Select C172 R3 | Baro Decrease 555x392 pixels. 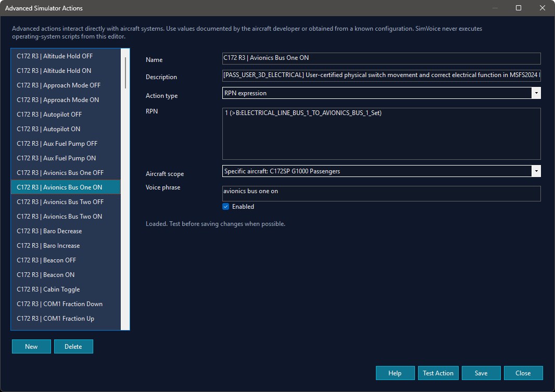point(66,231)
